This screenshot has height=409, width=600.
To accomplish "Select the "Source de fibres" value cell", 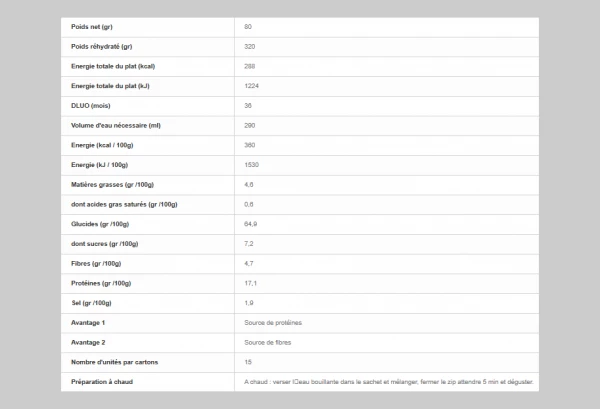I will [268, 342].
